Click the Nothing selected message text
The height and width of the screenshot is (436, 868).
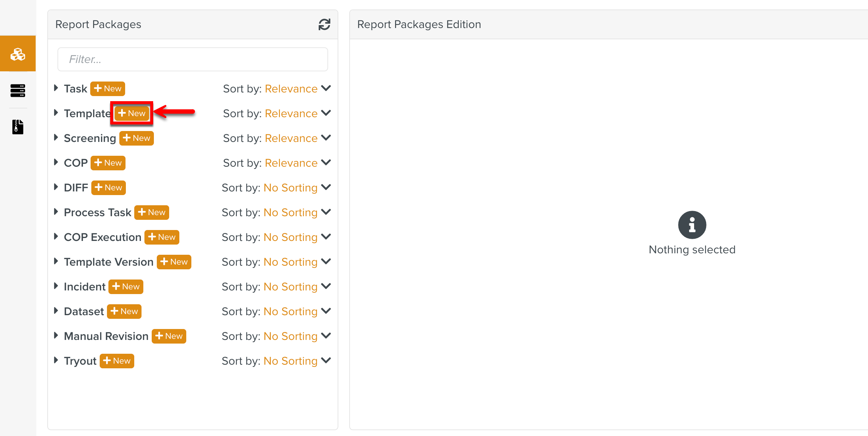click(x=692, y=250)
